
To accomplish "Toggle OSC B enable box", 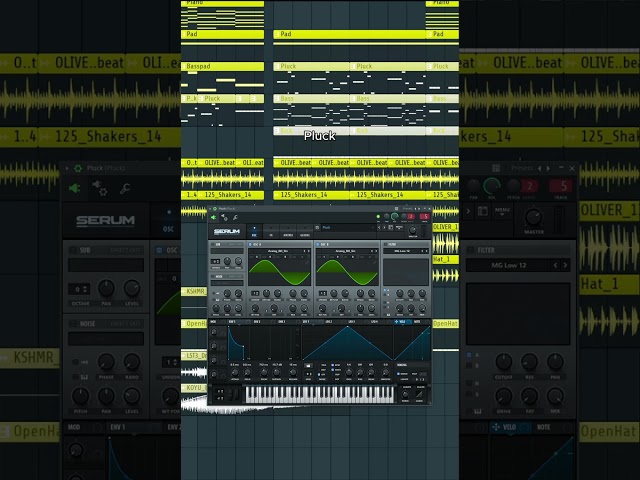I will (x=318, y=244).
